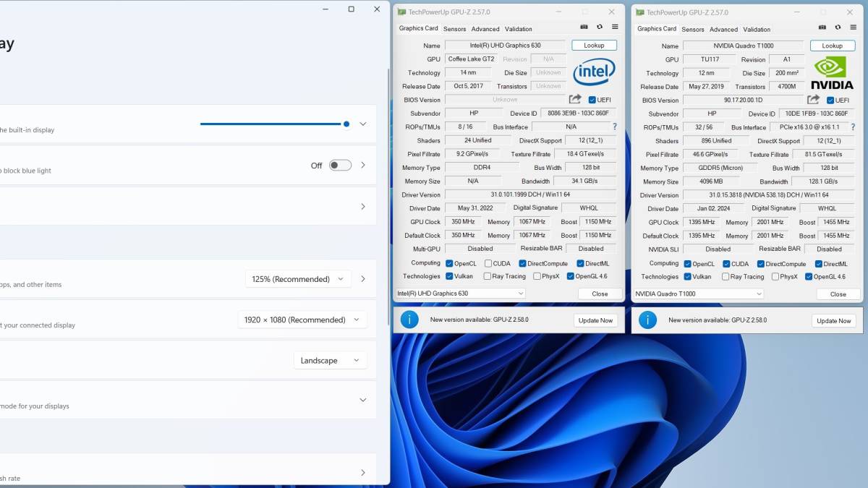
Task: Open refresh rate section chevron at bottom of Settings
Action: point(363,473)
